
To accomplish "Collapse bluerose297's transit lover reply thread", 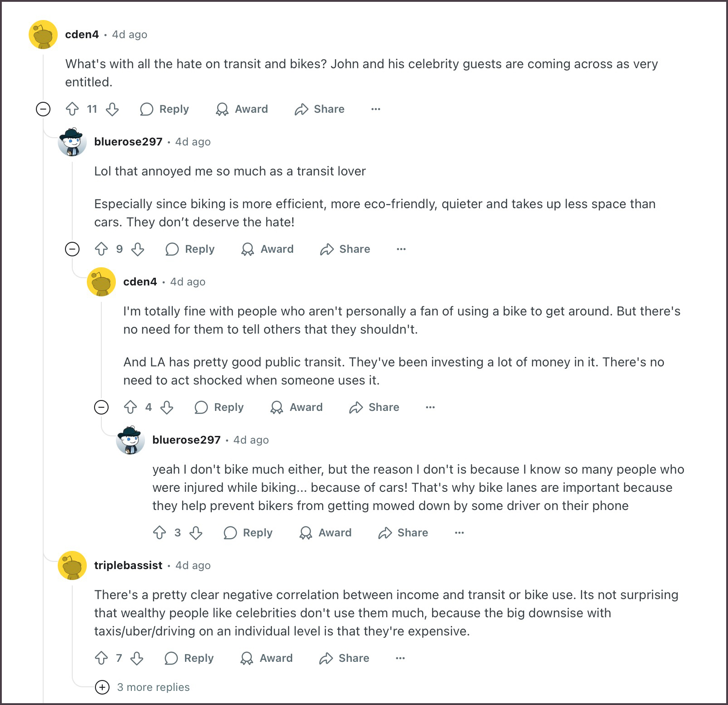I will coord(72,249).
